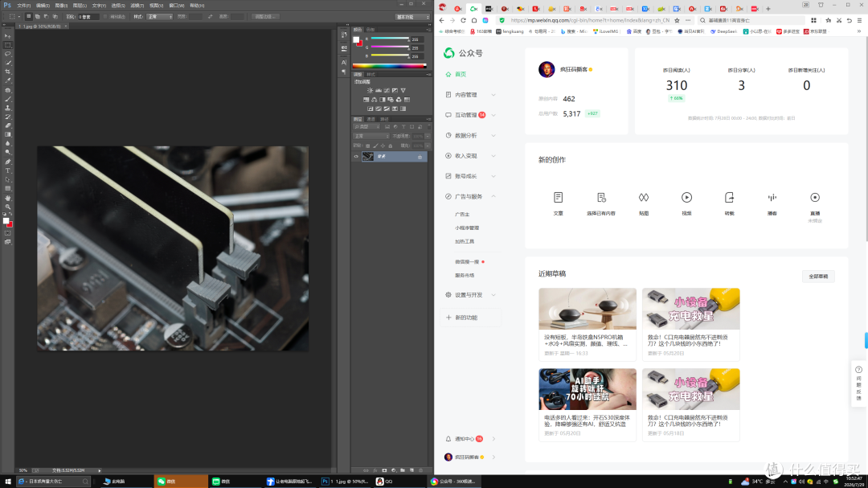Add a Levels adjustment
Screen dimensions: 868x488
[378, 90]
